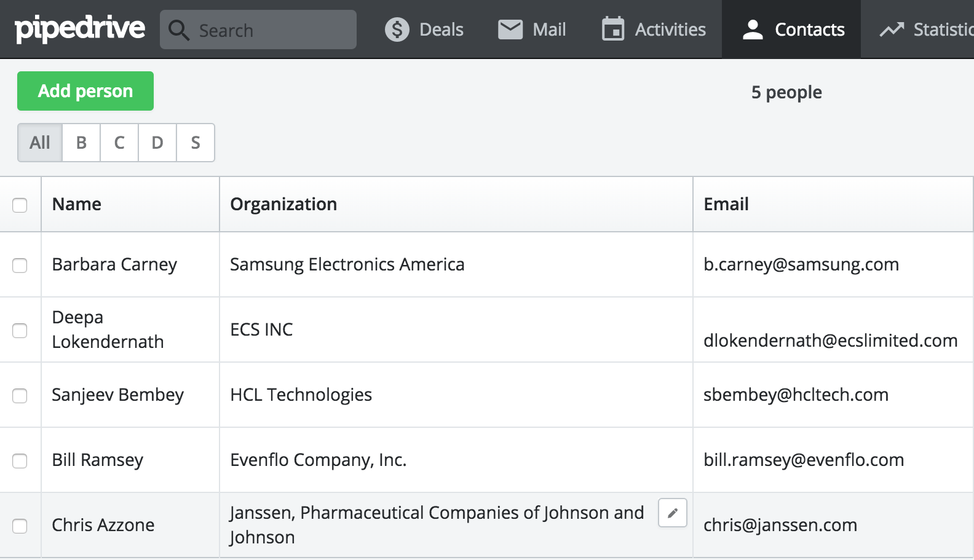Click the Contacts person icon
Image resolution: width=974 pixels, height=560 pixels.
(753, 30)
